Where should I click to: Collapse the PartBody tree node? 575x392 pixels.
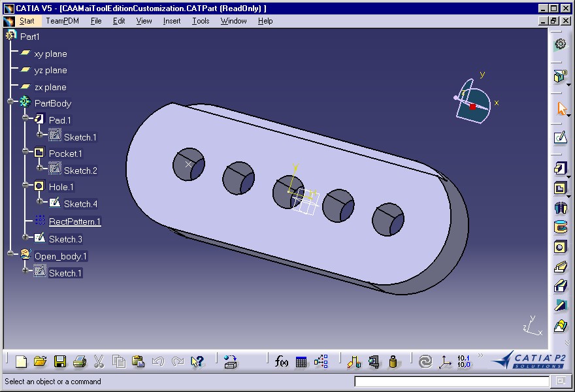pos(10,101)
